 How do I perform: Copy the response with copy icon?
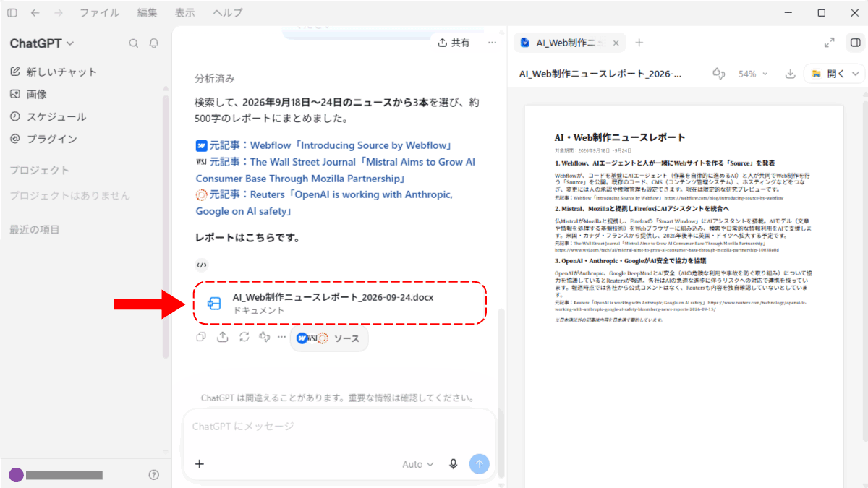202,337
